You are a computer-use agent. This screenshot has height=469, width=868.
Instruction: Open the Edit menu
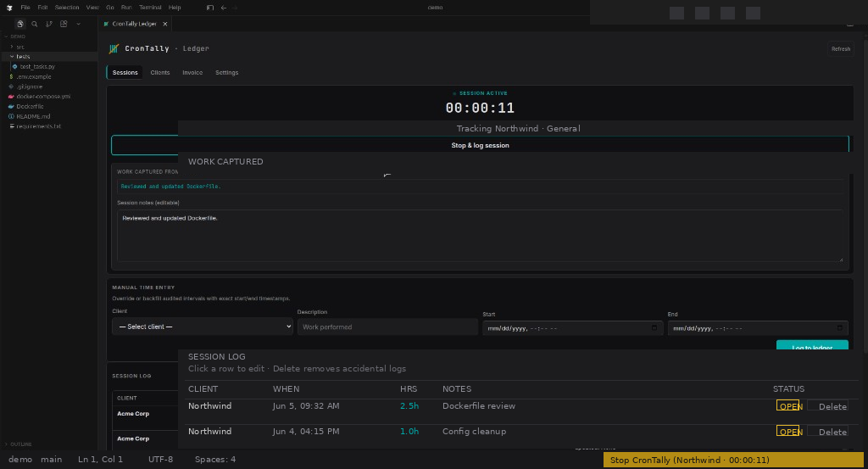click(42, 8)
